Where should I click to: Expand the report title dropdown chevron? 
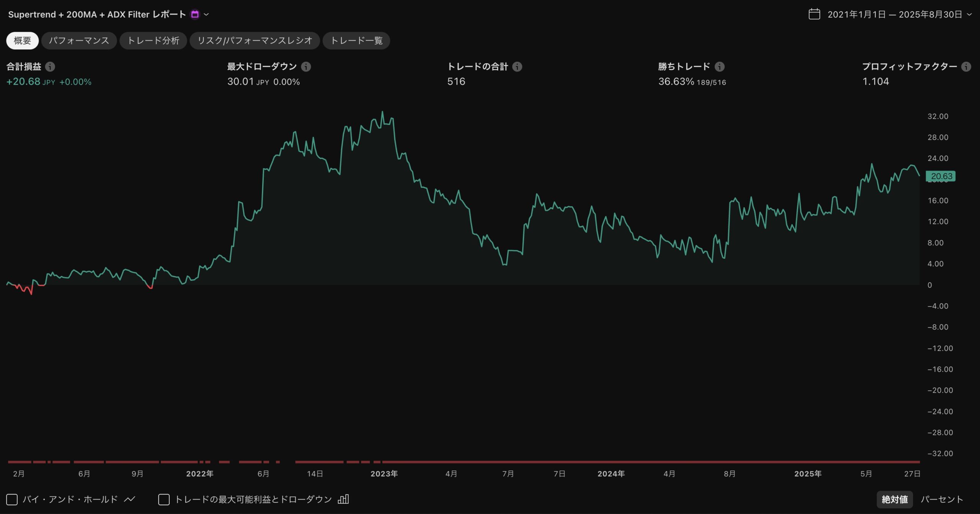206,15
